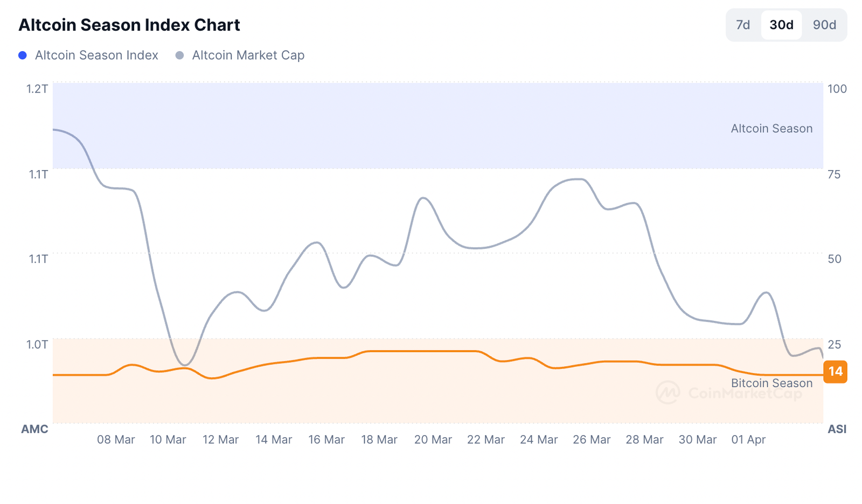Viewport: 862px width, 504px height.
Task: Click the AMC axis label
Action: click(x=34, y=429)
